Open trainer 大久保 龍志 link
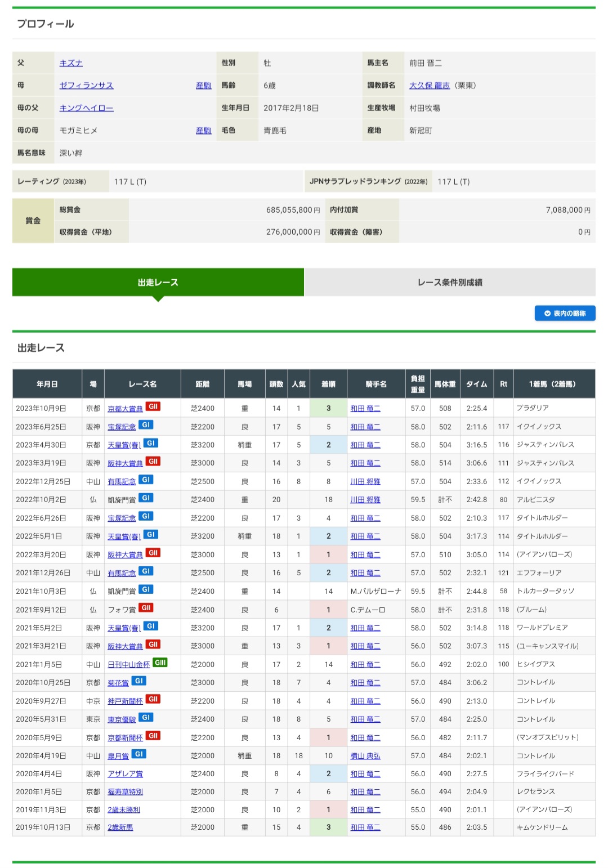This screenshot has width=608, height=868. click(x=429, y=86)
